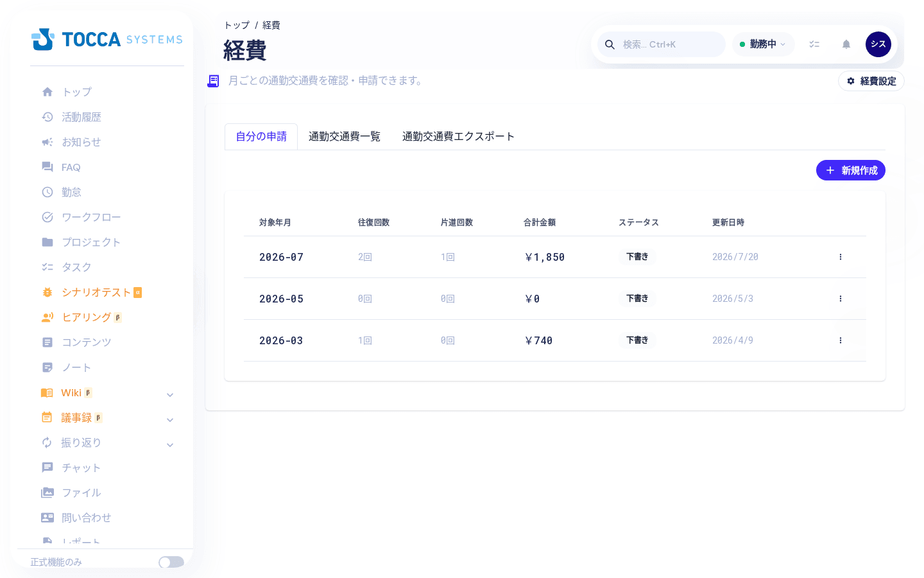924x578 pixels.
Task: Click the 2026/4/9 updated date
Action: 733,340
